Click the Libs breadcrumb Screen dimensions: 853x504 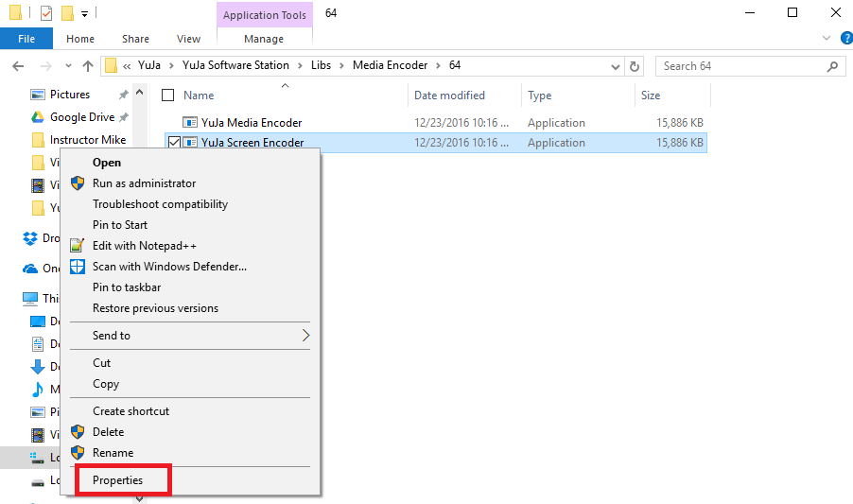pos(321,65)
